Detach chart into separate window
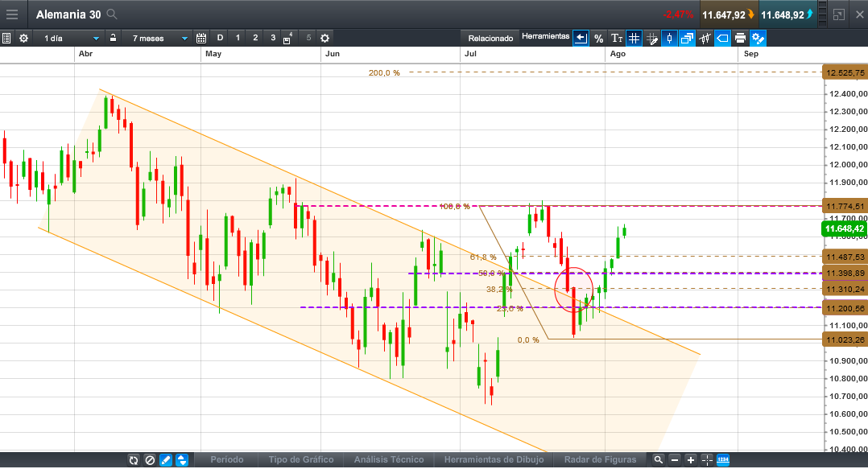 [839, 14]
